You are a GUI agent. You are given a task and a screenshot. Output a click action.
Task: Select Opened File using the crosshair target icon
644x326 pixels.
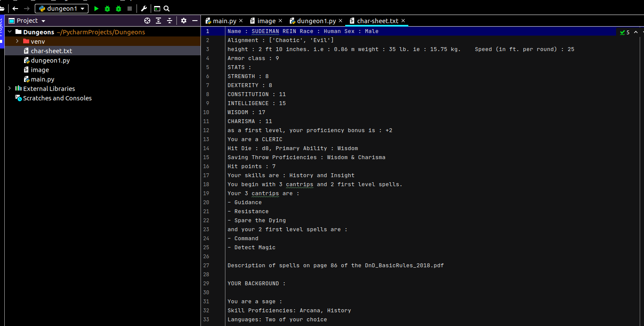pyautogui.click(x=147, y=21)
